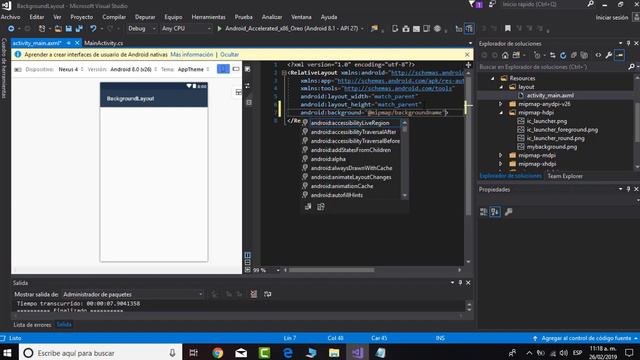
Task: Open File Explorer from the taskbar
Action: point(334,353)
